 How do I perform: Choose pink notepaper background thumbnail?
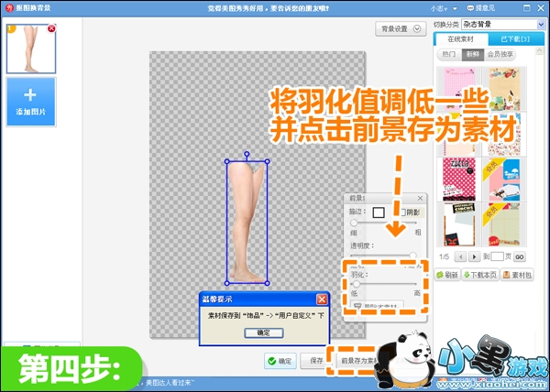[458, 88]
